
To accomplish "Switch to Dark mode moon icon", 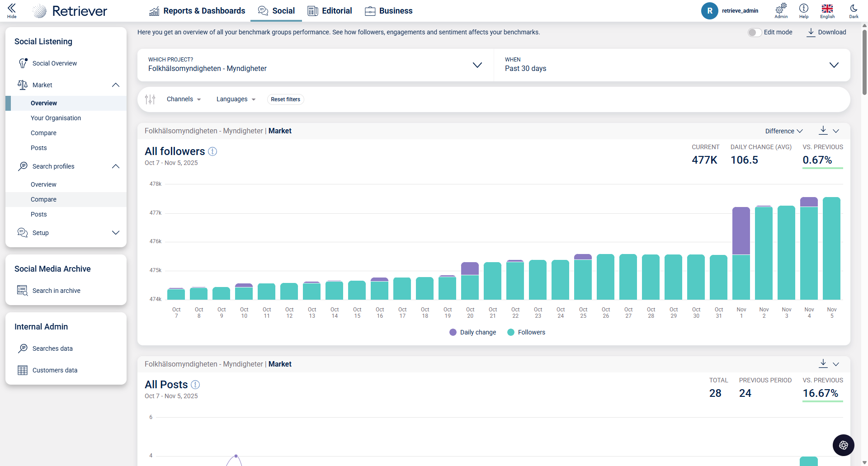I will click(854, 9).
